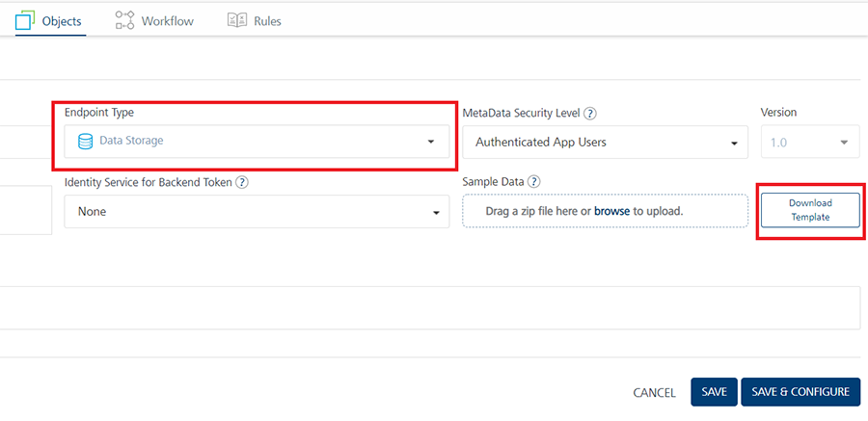Click the Workflow tab icon

pos(124,20)
